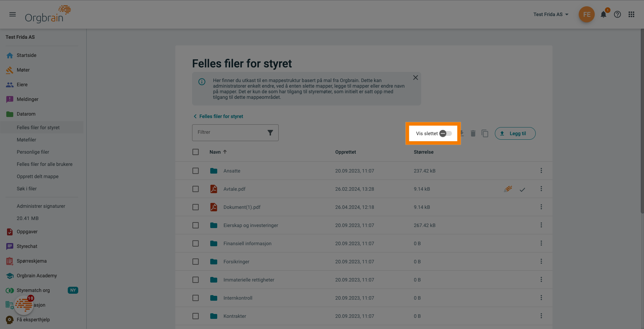Check the Dokument(1).pdf row checkbox

[x=196, y=207]
